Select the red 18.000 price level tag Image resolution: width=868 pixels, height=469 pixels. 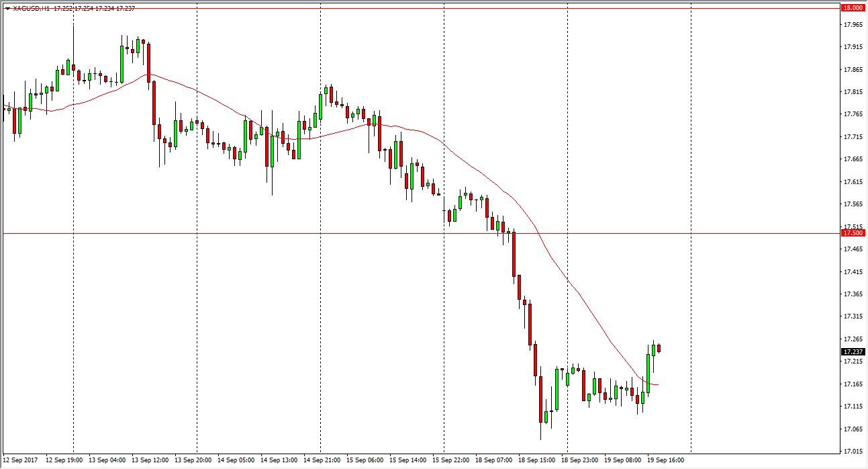(853, 7)
